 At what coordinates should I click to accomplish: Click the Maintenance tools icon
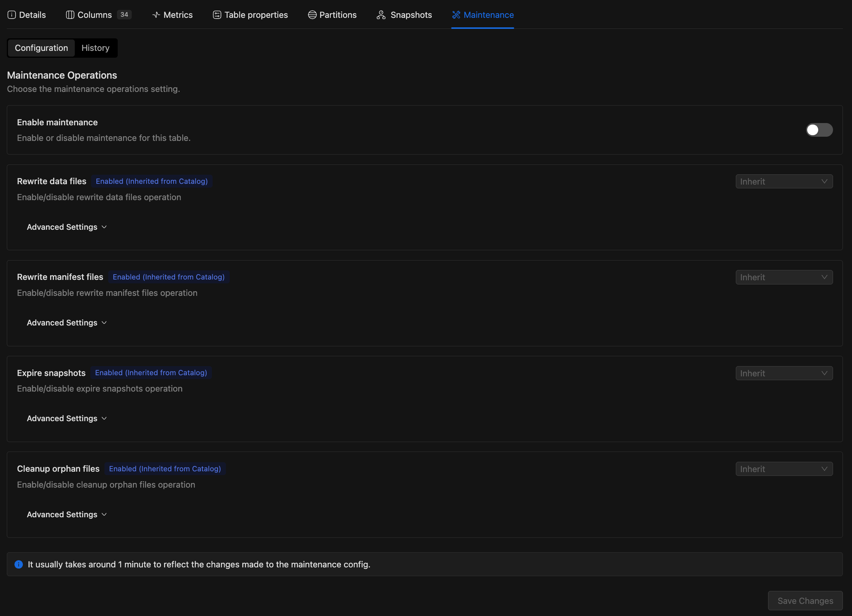(456, 15)
